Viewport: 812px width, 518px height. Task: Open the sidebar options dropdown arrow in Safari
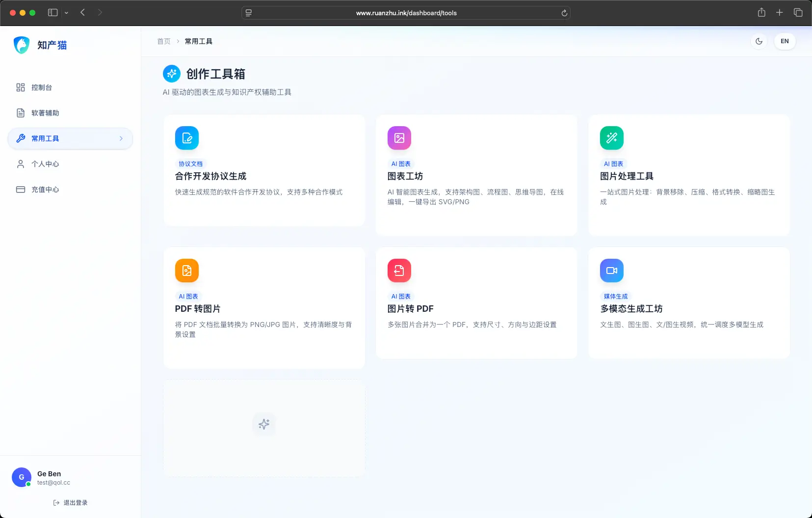click(x=66, y=13)
